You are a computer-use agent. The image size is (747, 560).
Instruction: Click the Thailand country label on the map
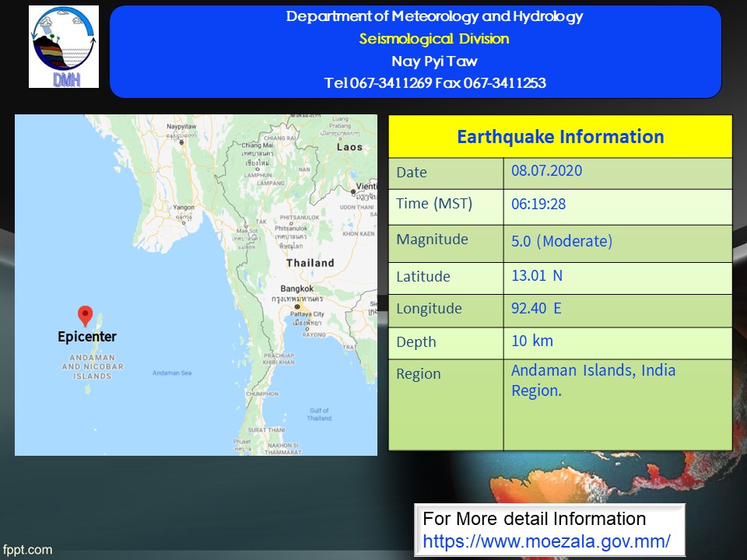click(310, 264)
